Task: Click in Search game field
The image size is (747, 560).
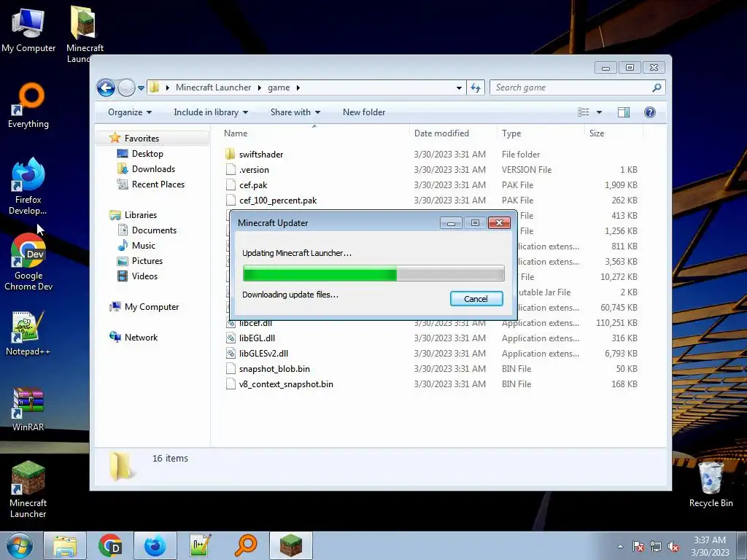Action: pos(572,87)
